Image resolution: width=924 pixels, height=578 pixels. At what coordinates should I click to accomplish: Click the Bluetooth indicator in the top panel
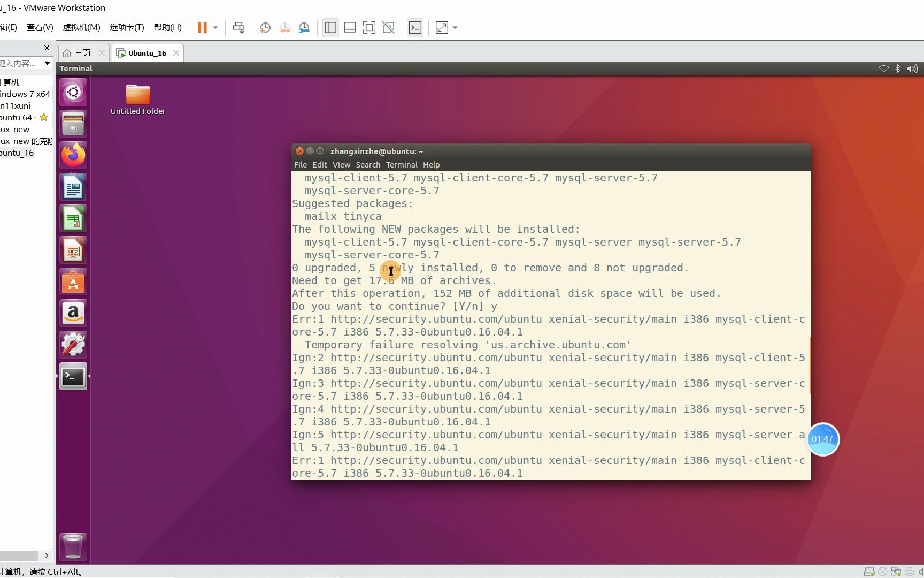coord(897,69)
